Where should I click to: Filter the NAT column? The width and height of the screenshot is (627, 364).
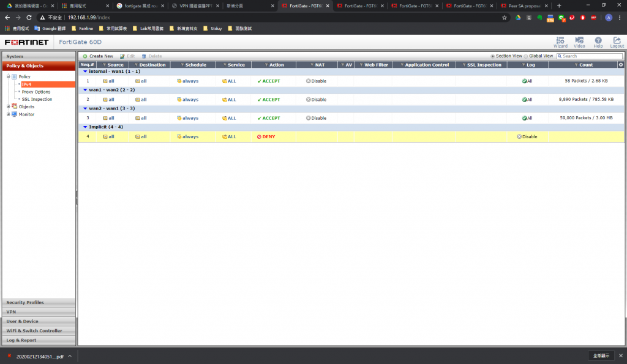(x=312, y=65)
